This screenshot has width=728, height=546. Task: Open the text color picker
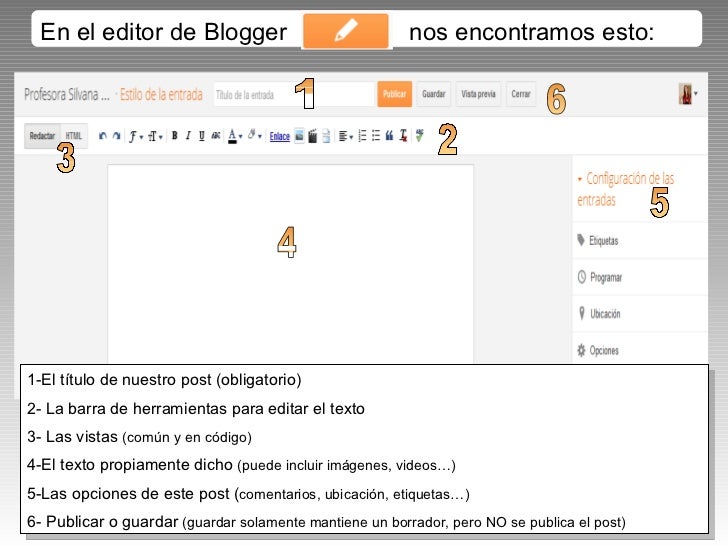click(x=235, y=136)
